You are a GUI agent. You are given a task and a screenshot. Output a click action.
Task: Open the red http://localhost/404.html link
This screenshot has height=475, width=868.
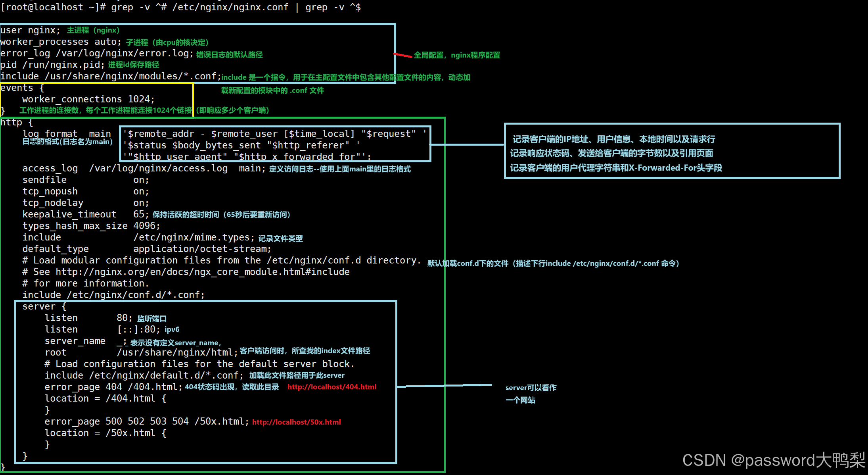tap(332, 387)
